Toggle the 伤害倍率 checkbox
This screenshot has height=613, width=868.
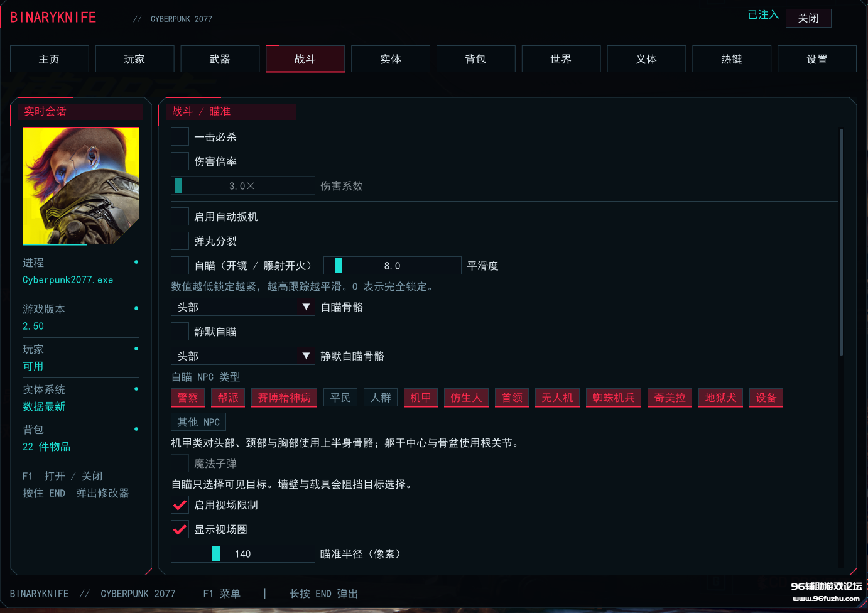point(180,161)
